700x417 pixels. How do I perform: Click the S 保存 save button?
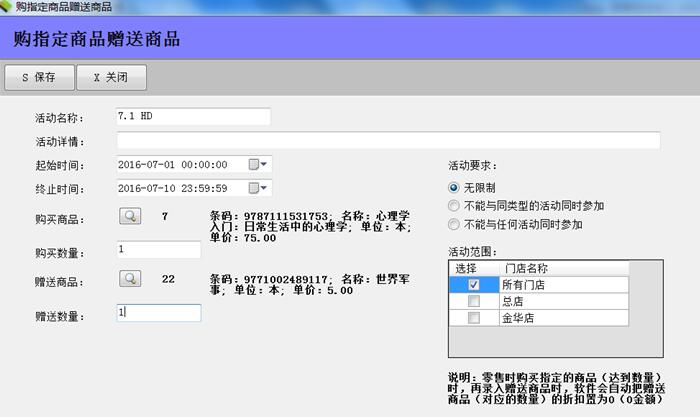tap(38, 77)
